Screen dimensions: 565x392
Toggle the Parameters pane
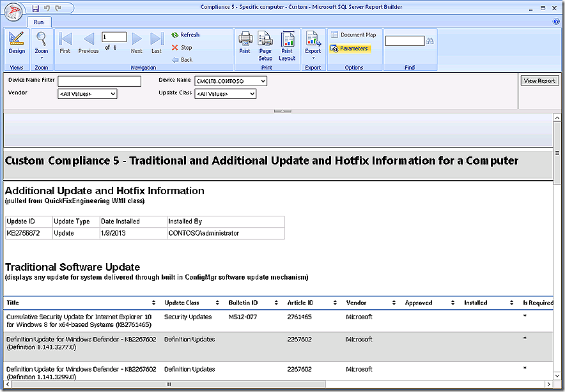click(349, 49)
